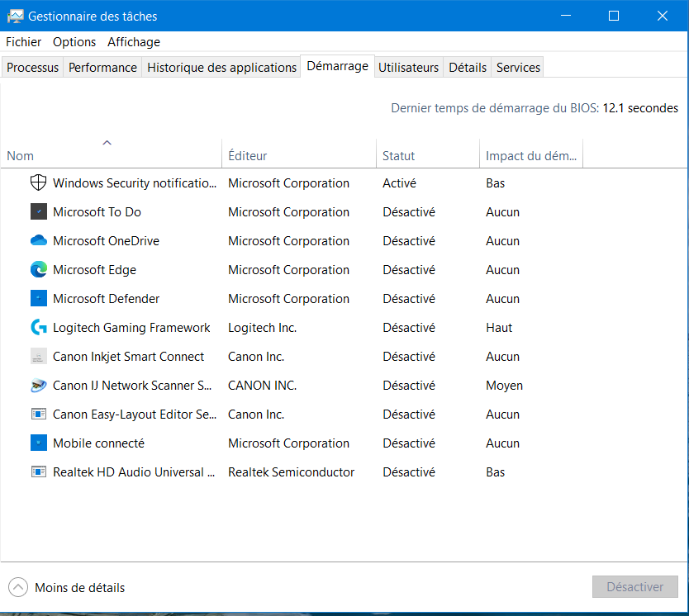Select the Realtek HD Audio Universal name
Screen dimensions: 689x616
[134, 472]
